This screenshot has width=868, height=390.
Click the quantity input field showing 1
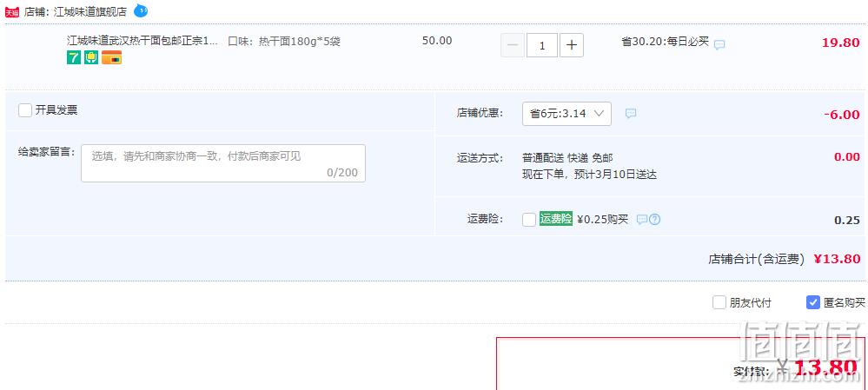pyautogui.click(x=542, y=45)
